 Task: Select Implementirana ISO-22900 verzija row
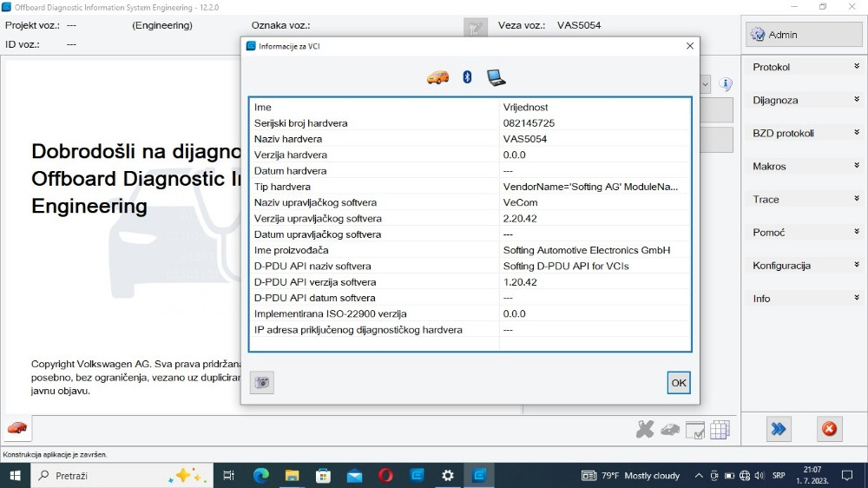pos(470,313)
